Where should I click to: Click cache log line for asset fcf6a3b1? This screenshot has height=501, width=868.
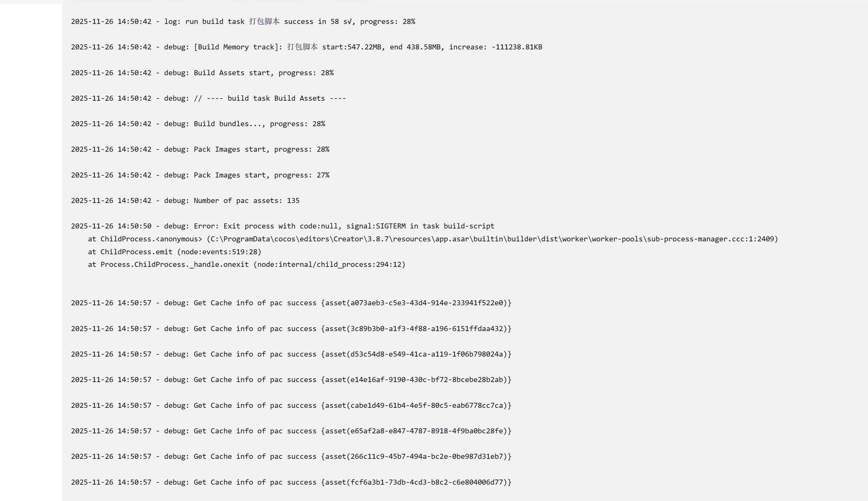(x=291, y=482)
